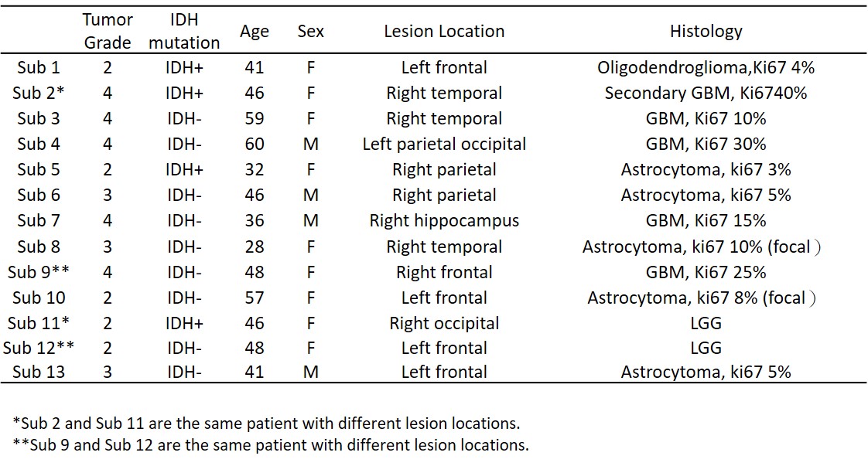
Task: Click the Age column header
Action: click(x=254, y=32)
